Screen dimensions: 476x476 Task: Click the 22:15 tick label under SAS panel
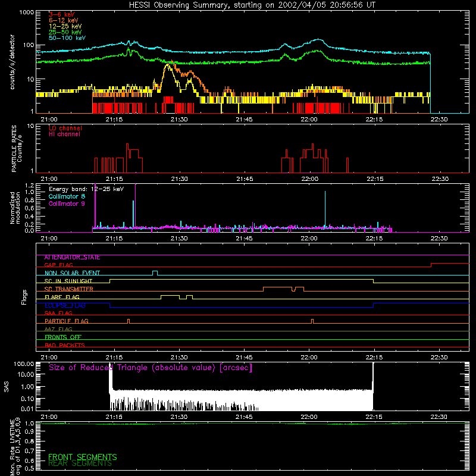374,417
